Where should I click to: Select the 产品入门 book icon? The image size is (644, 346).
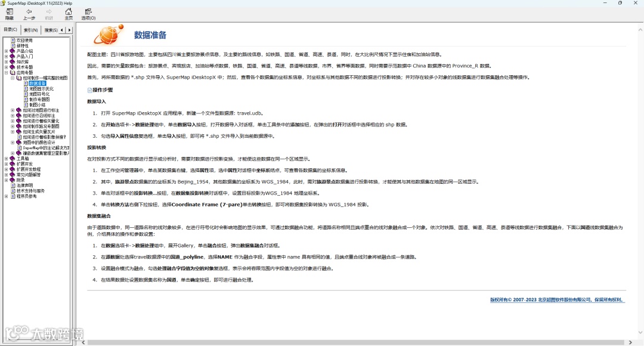point(13,56)
